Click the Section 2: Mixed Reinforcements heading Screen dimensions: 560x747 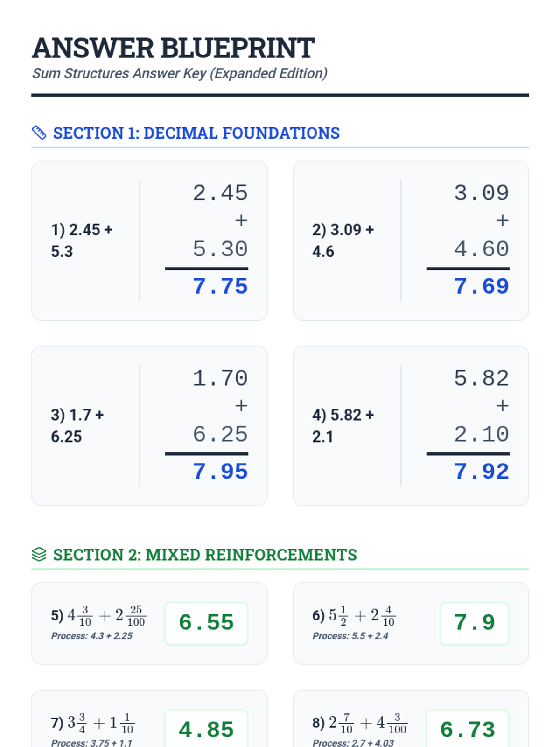(204, 555)
